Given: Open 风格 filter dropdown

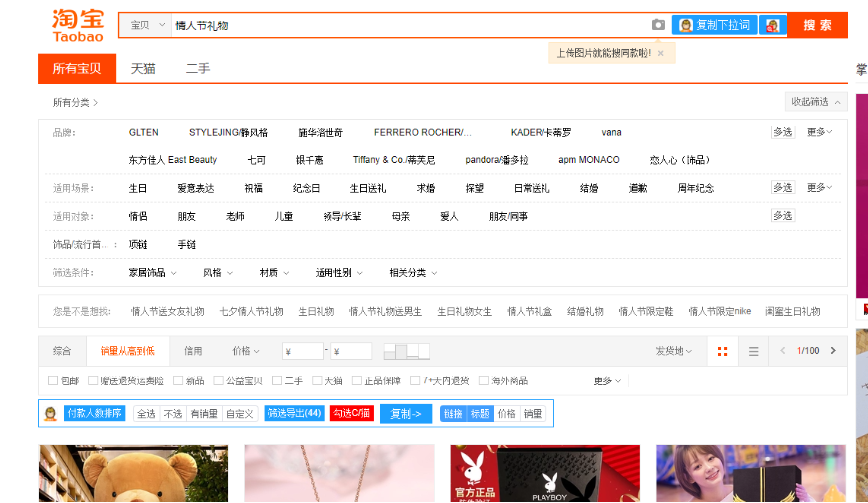Looking at the screenshot, I should coord(218,273).
